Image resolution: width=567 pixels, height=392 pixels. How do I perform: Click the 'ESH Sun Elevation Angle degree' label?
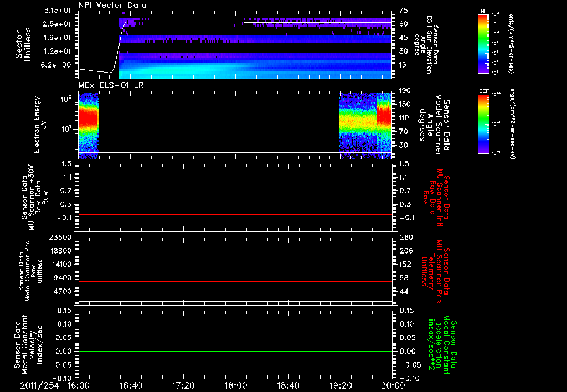pyautogui.click(x=426, y=44)
